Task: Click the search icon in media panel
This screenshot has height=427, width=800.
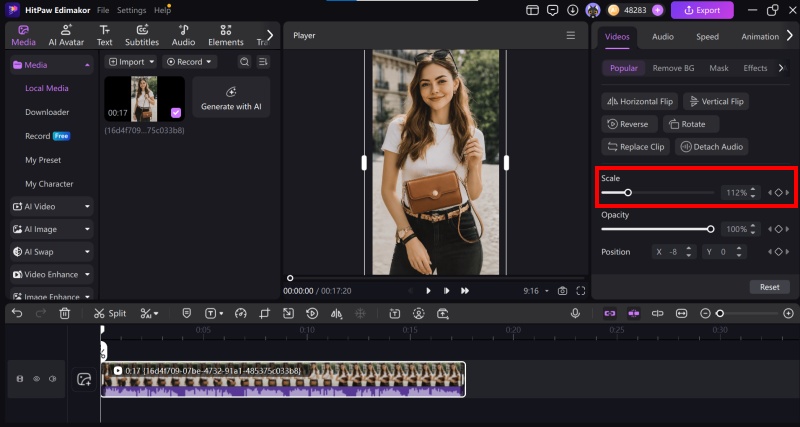Action: click(244, 62)
